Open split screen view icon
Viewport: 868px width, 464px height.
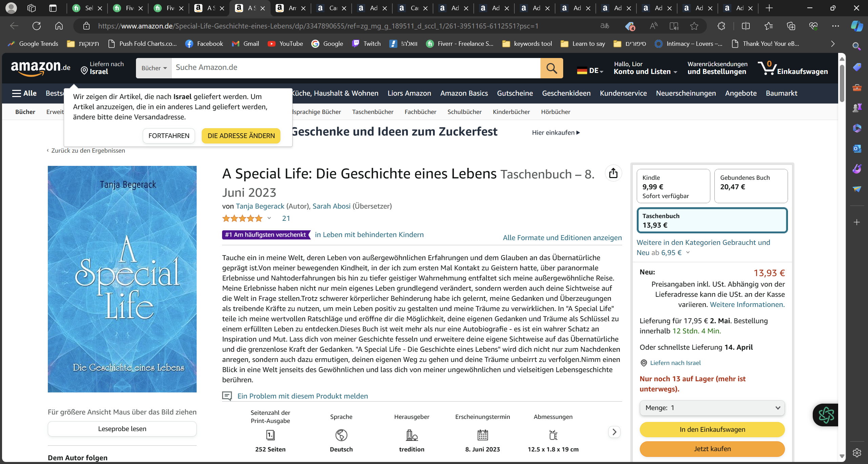coord(746,26)
